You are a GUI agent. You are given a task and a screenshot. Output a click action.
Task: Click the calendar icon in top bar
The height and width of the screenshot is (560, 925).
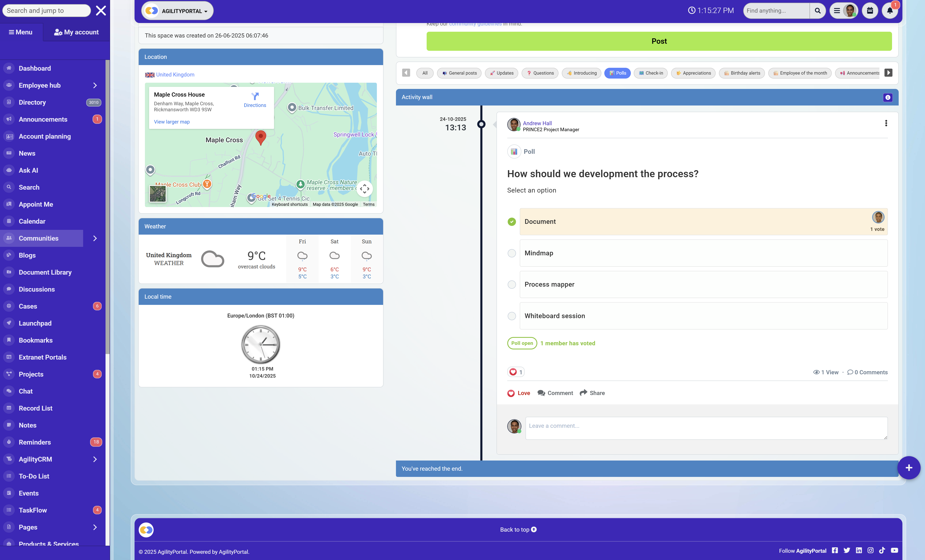pos(870,11)
